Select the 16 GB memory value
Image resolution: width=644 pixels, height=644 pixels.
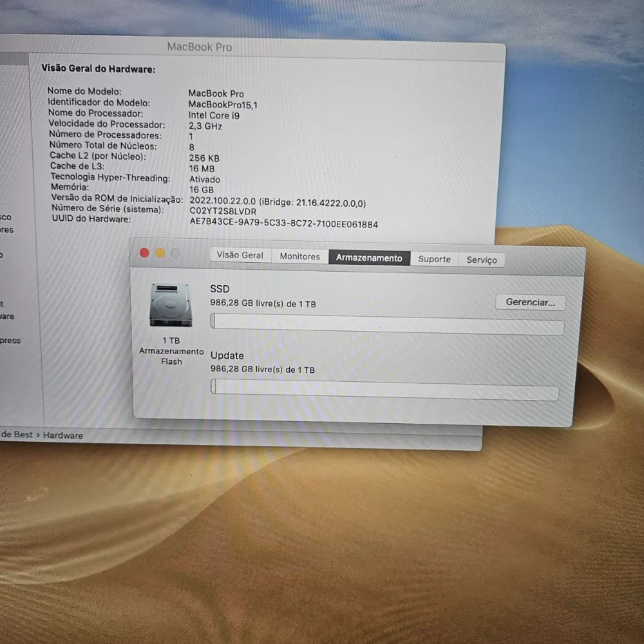[201, 190]
